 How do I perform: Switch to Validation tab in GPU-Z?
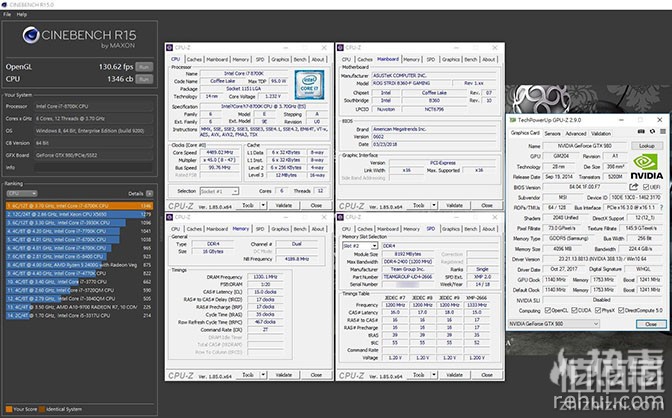coord(601,133)
